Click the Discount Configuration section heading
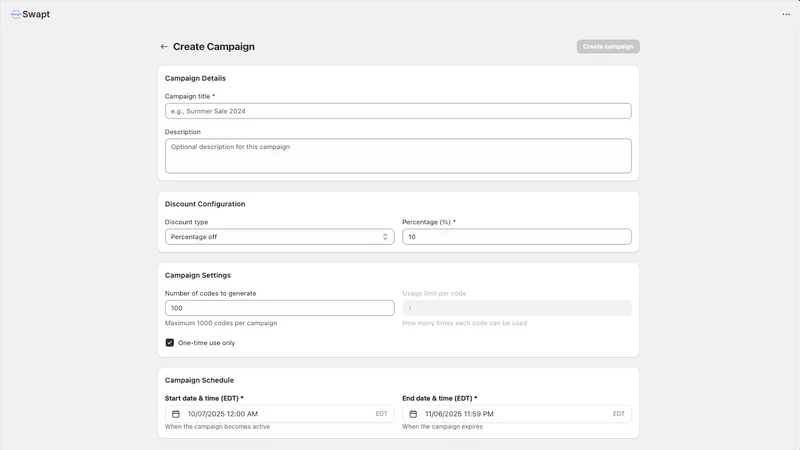The image size is (800, 450). 205,204
